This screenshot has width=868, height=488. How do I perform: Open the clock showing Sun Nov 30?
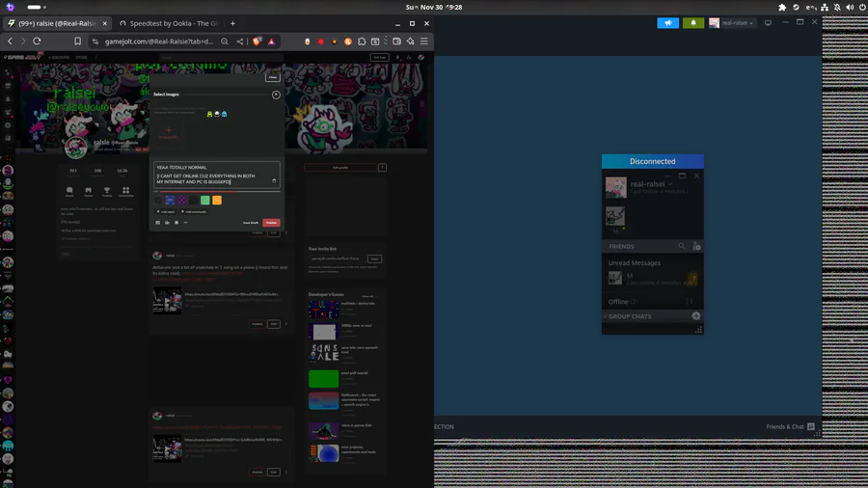(x=433, y=7)
